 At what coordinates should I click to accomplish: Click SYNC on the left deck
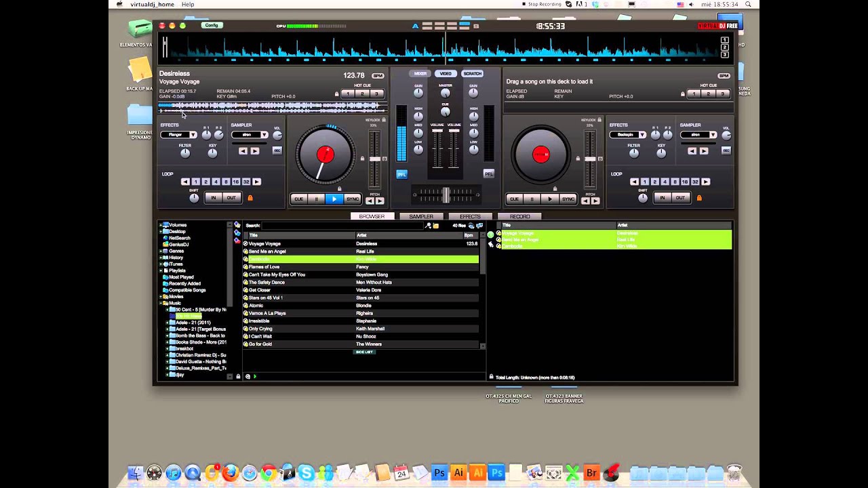pyautogui.click(x=353, y=199)
